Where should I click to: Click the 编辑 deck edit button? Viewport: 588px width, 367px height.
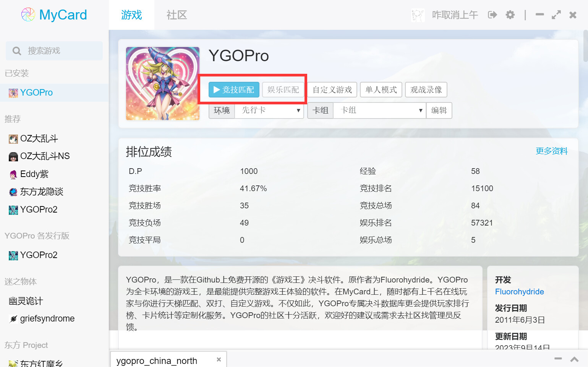coord(439,110)
